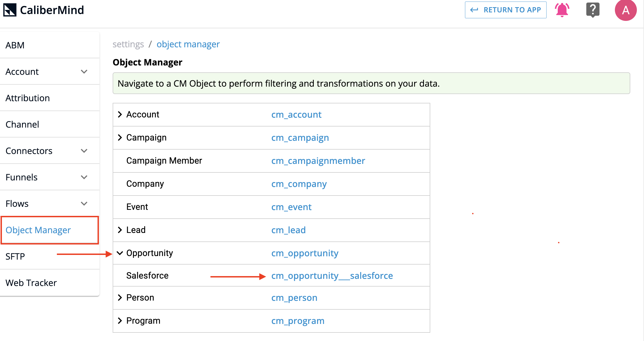Click the Event row label
644x341 pixels.
(137, 207)
